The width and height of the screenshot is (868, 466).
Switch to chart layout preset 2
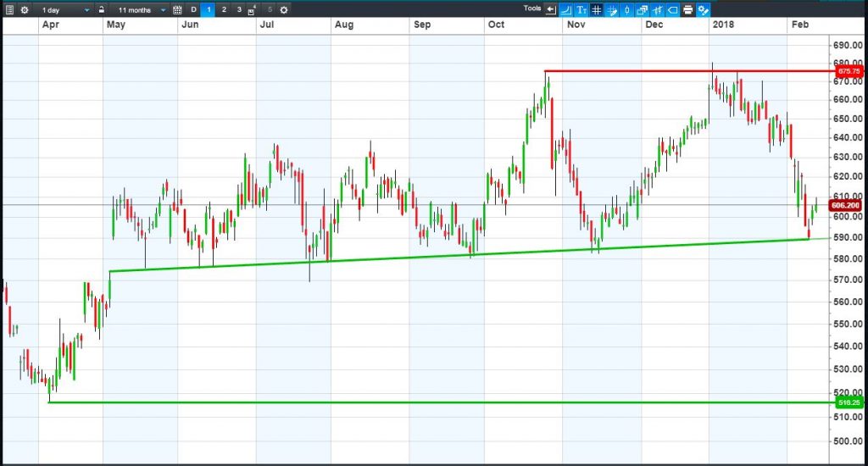click(x=224, y=9)
